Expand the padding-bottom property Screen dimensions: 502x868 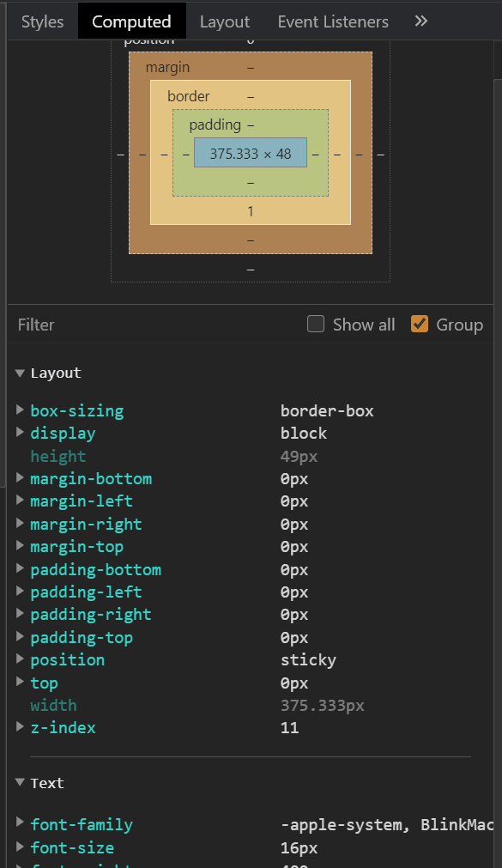[20, 568]
